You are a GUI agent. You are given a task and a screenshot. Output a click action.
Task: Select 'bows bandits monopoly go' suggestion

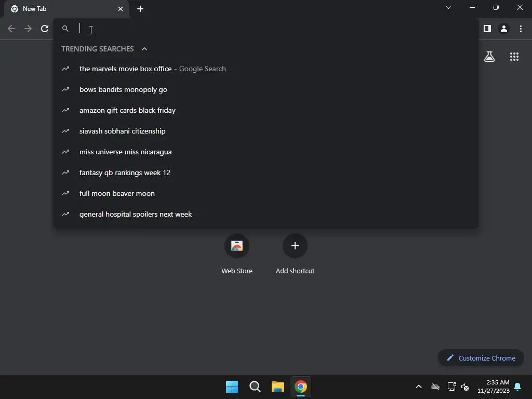coord(266,89)
